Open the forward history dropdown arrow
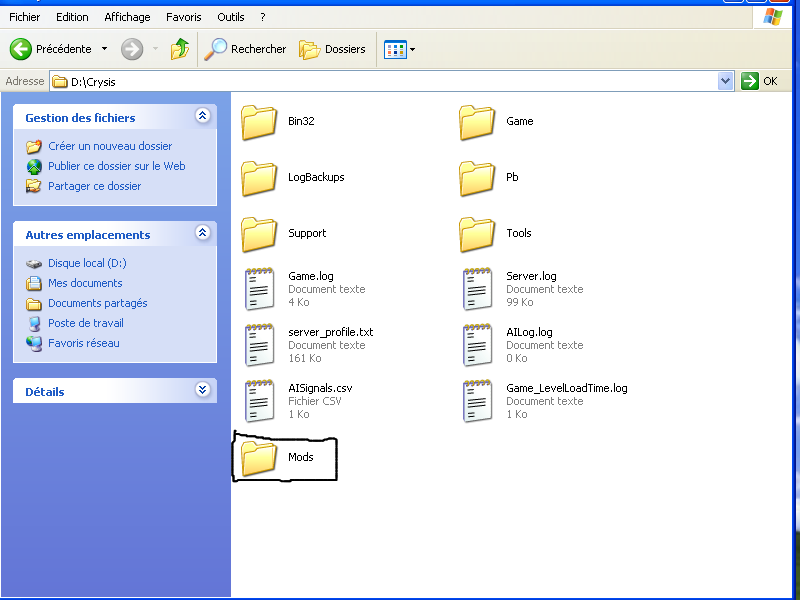The image size is (800, 600). click(x=156, y=49)
